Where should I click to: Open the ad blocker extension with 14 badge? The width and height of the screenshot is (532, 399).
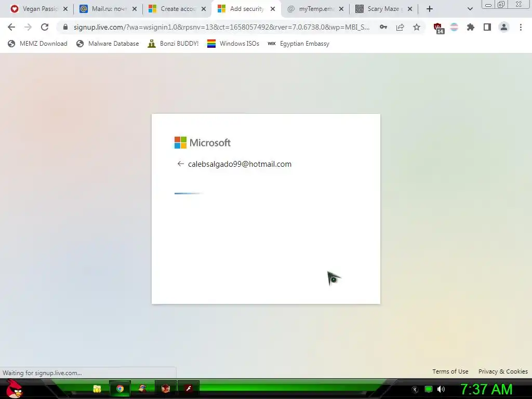438,28
